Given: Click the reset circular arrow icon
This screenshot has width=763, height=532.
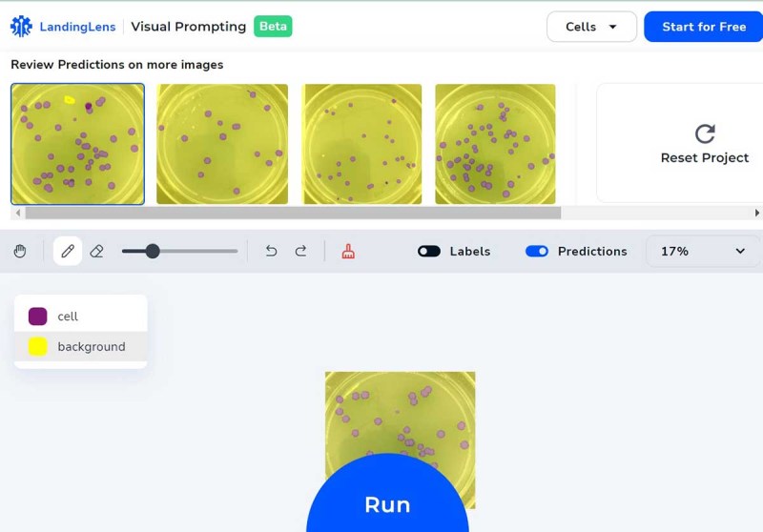Looking at the screenshot, I should (x=705, y=133).
